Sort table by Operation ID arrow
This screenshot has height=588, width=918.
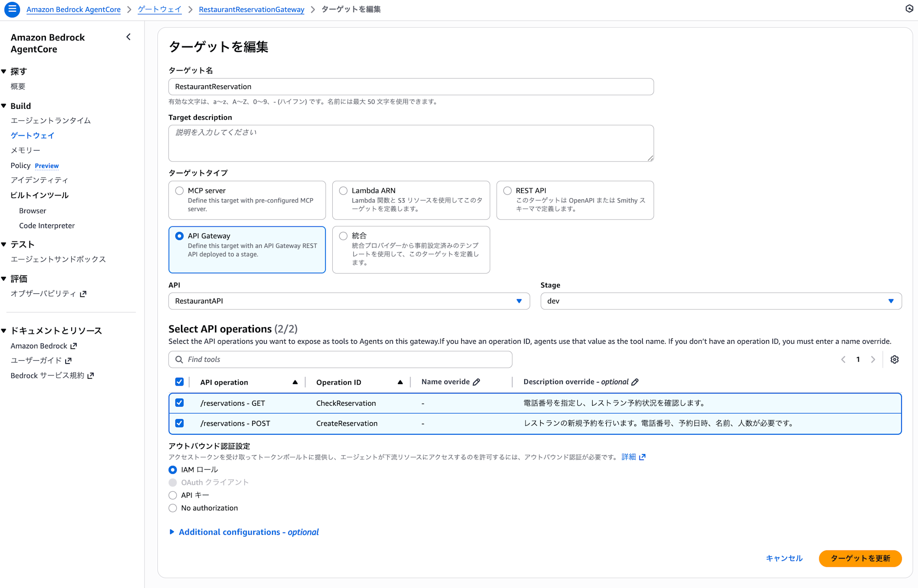tap(400, 382)
